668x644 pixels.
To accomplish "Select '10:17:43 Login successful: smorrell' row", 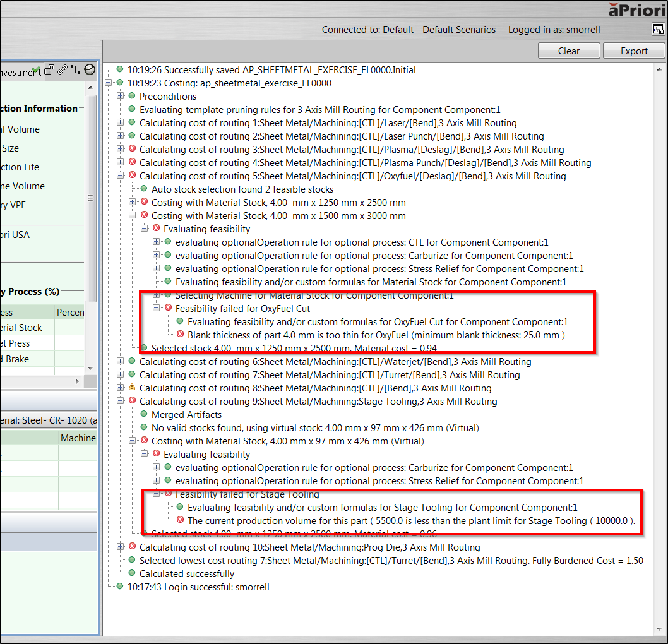I will click(x=198, y=587).
